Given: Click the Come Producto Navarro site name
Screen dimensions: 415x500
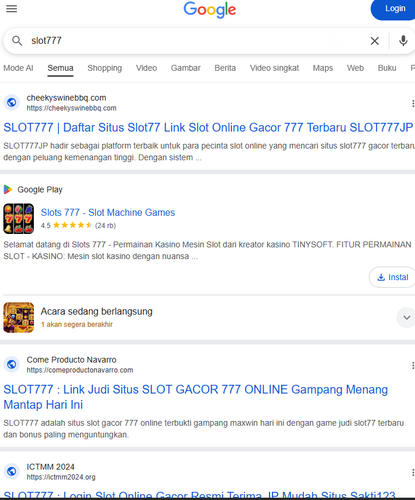Looking at the screenshot, I should [71, 360].
